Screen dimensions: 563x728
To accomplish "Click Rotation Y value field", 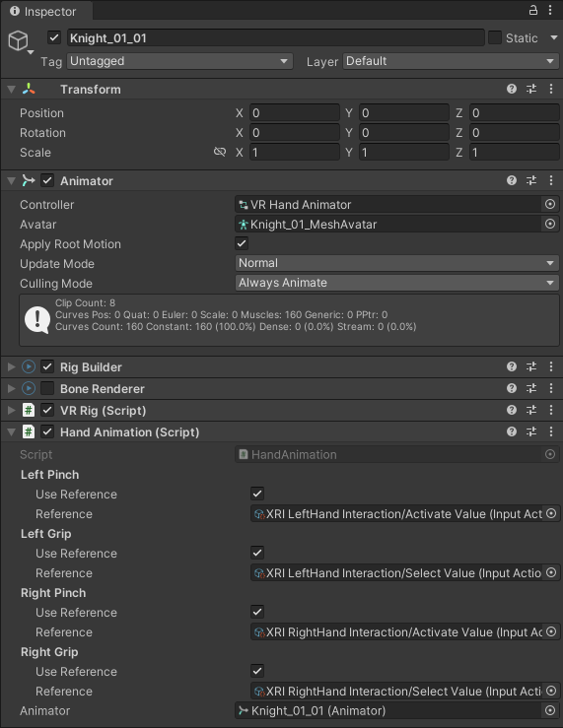I will coord(404,133).
